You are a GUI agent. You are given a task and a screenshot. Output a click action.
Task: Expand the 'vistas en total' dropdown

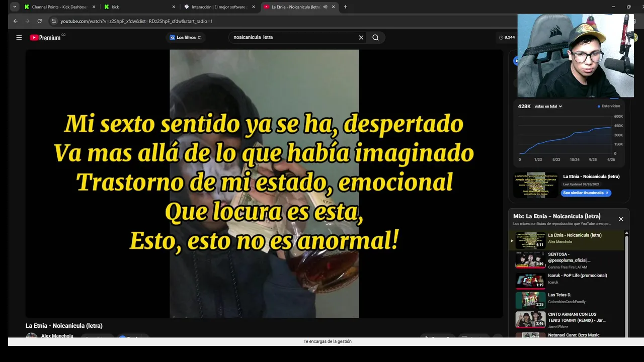[548, 106]
